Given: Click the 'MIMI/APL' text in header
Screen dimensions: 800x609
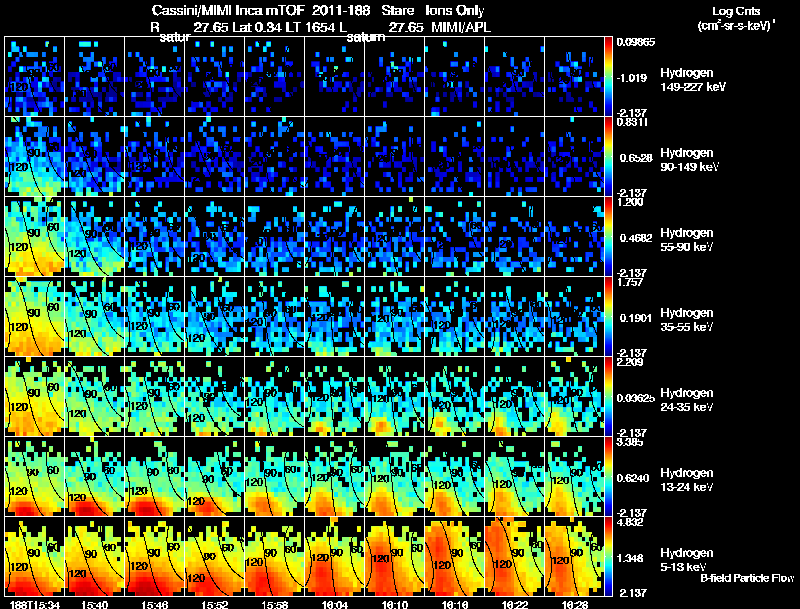Looking at the screenshot, I should coord(461,27).
